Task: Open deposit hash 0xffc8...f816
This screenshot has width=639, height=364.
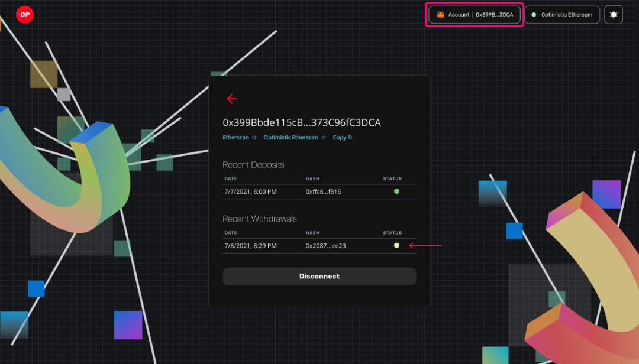Action: [x=323, y=192]
